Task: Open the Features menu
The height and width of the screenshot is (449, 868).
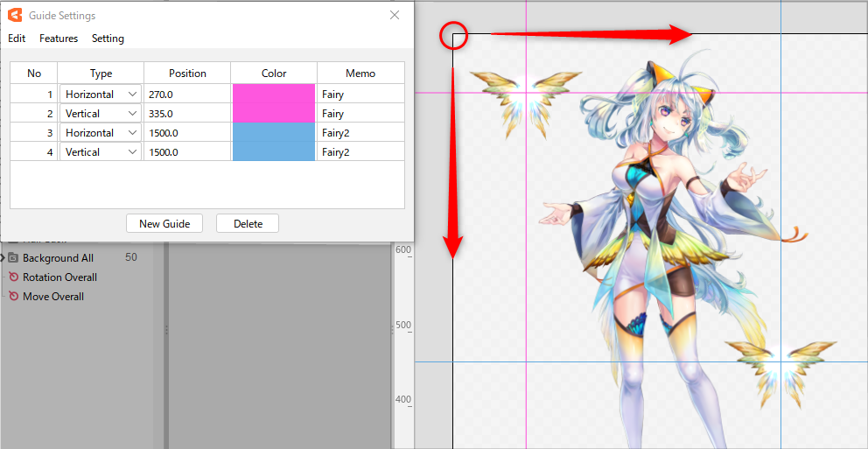Action: (59, 39)
